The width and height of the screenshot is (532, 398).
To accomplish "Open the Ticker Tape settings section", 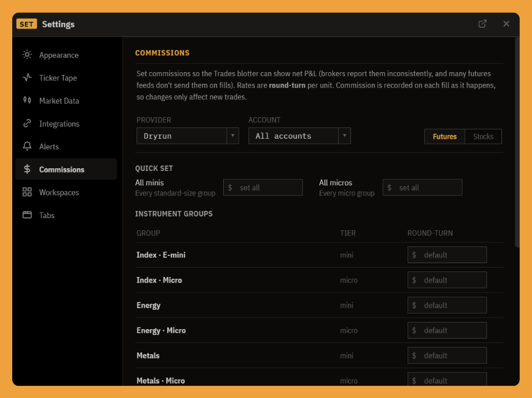I will click(x=66, y=78).
